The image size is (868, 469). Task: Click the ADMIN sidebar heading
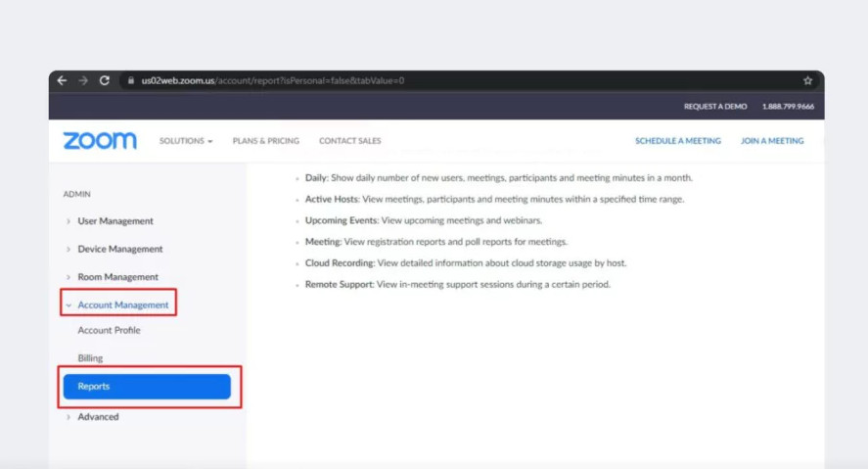[76, 194]
